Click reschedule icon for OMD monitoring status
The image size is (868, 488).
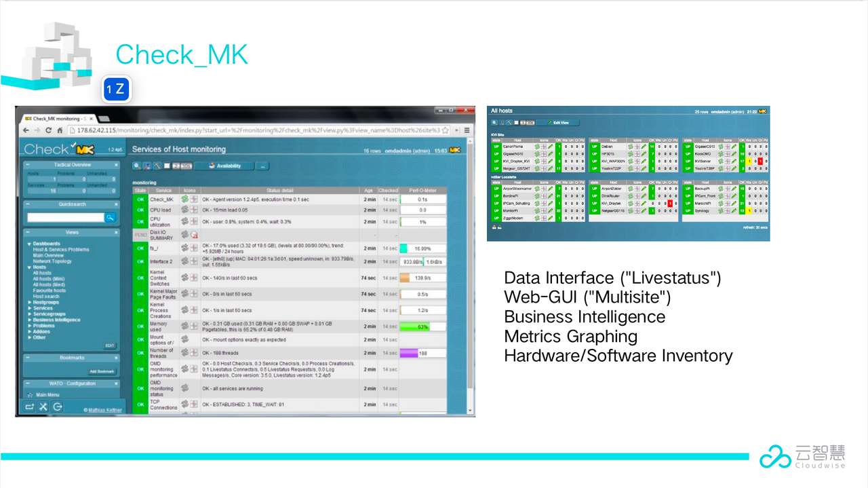click(x=184, y=388)
